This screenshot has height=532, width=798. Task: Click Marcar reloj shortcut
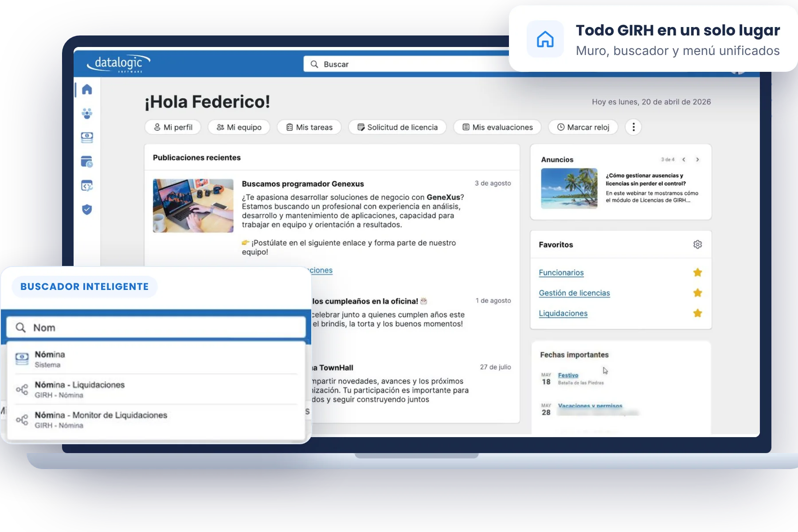coord(583,127)
